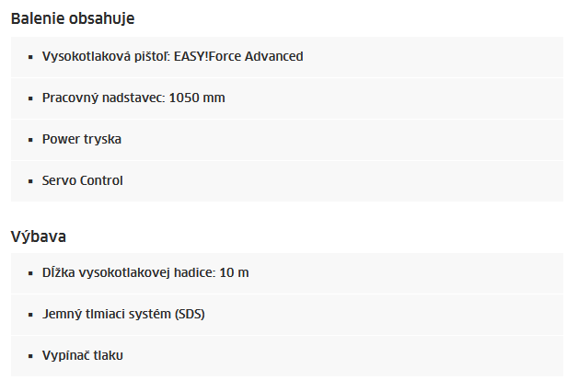The height and width of the screenshot is (392, 578).
Task: Click bullet beside 'Vysokotlaková pištoľ' entry
Action: coord(30,57)
